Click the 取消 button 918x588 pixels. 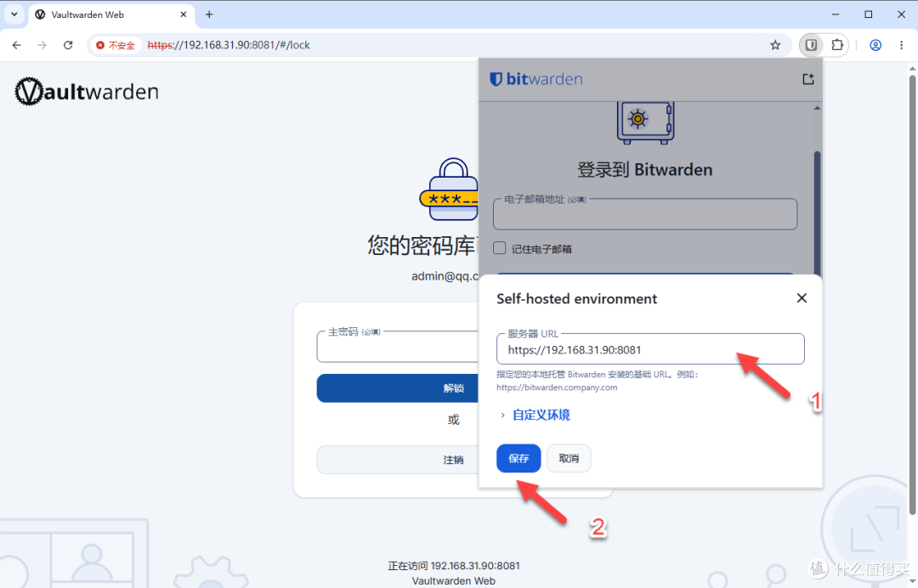(569, 458)
